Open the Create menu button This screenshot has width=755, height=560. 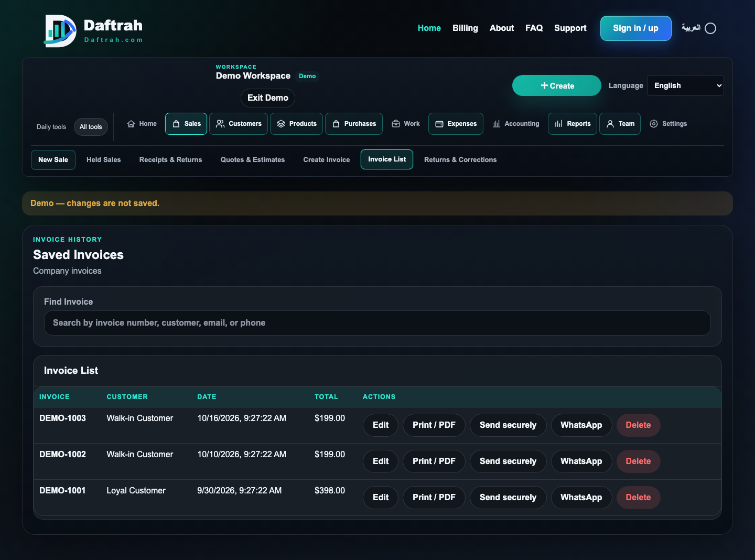556,85
